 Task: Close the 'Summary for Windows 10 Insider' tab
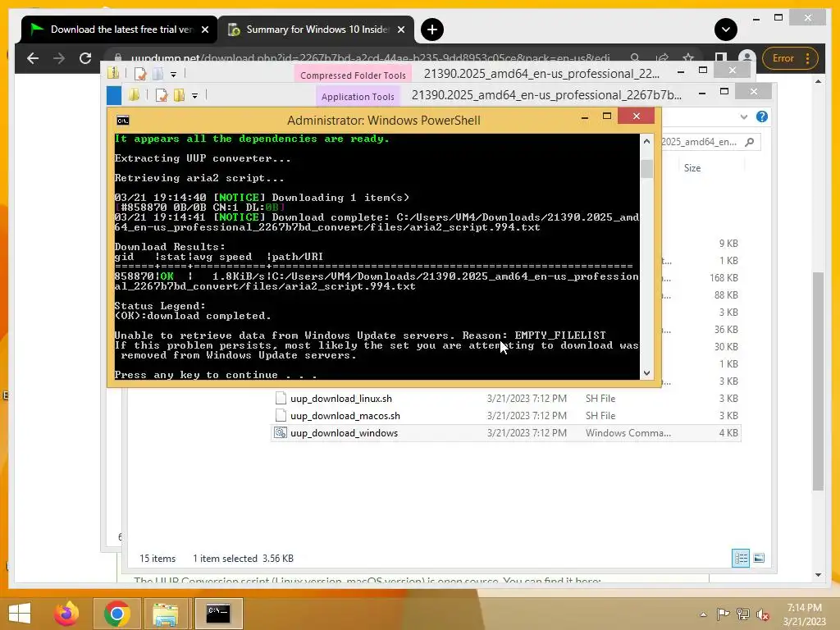click(x=400, y=30)
